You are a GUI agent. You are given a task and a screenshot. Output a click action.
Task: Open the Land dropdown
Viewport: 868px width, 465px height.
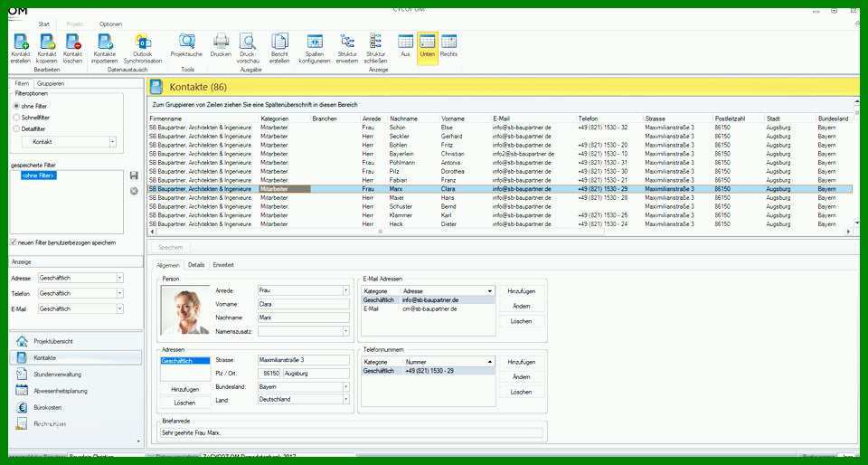point(346,399)
